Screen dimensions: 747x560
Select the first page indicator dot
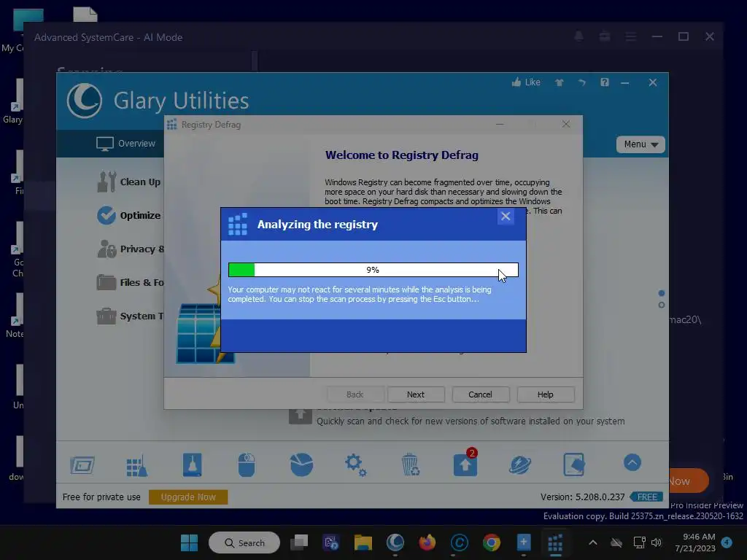click(661, 293)
